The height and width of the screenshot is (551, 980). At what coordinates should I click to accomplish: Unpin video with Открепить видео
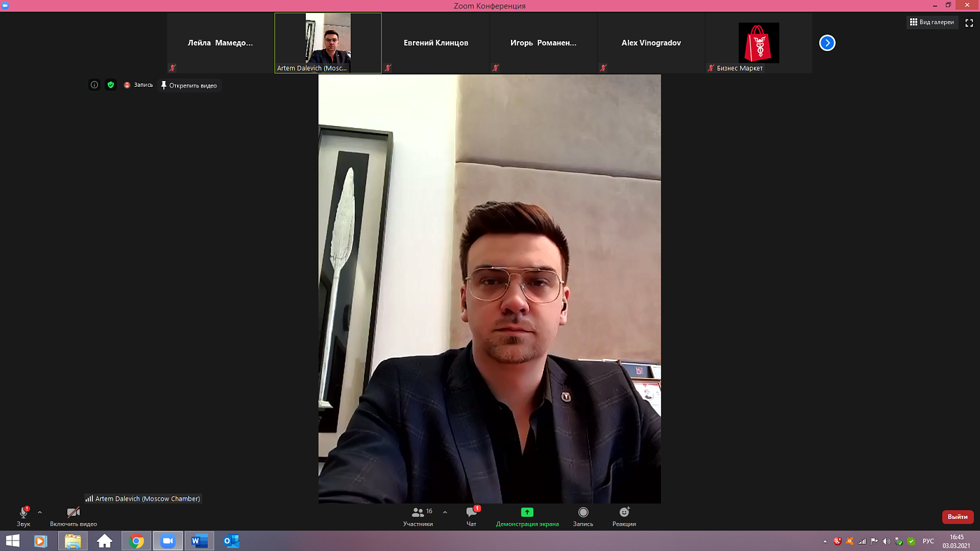tap(189, 86)
